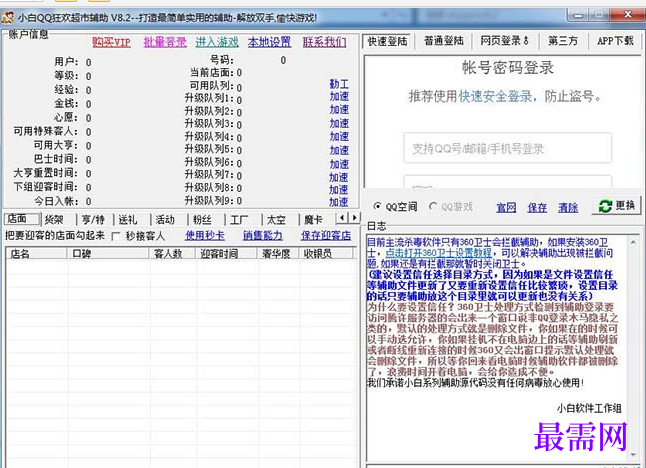
Task: Select the 活动 tab
Action: (169, 220)
